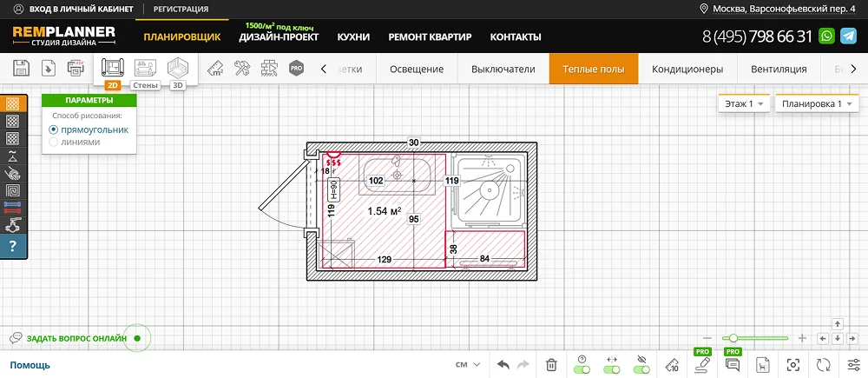
Task: Select the 'прямоугольник' drawing method
Action: pos(54,129)
